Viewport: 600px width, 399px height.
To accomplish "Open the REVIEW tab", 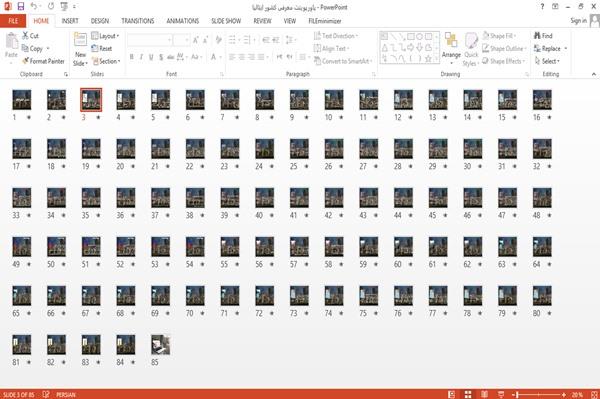I will pos(262,21).
